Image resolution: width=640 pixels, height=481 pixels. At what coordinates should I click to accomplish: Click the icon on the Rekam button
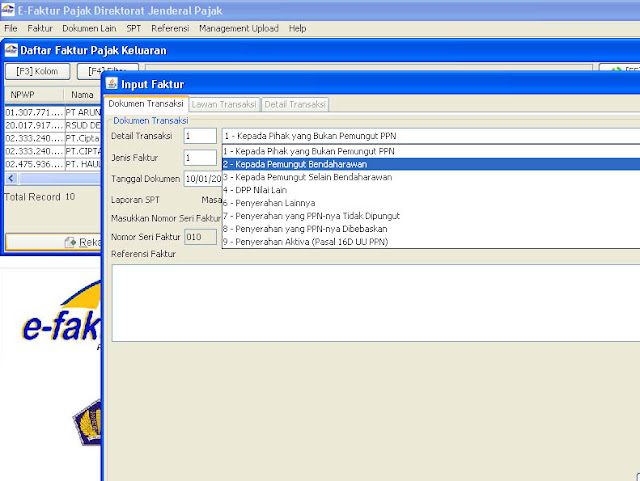click(70, 243)
